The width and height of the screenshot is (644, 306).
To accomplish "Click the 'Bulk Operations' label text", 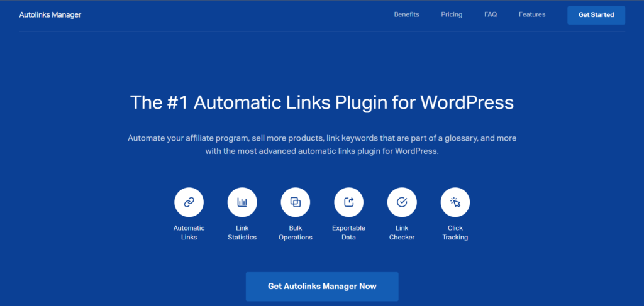I will pos(296,232).
